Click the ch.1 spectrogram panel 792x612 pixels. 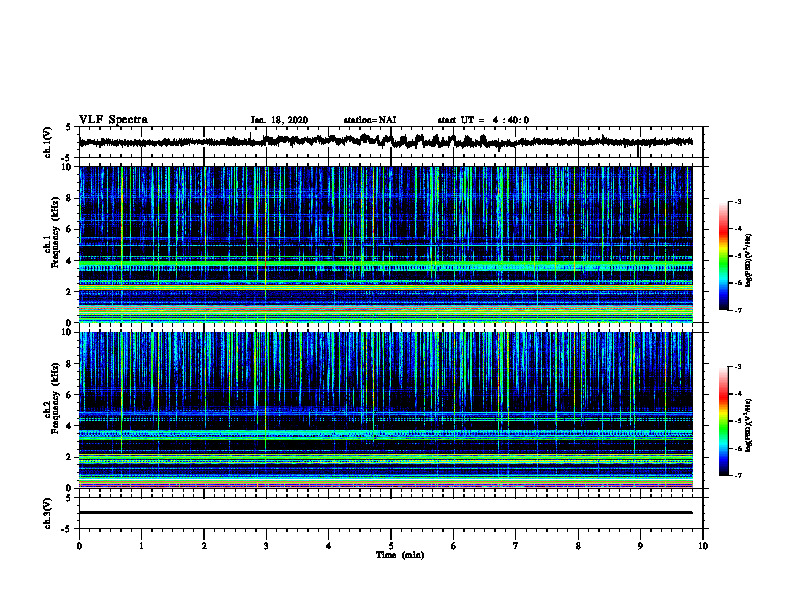pyautogui.click(x=385, y=244)
